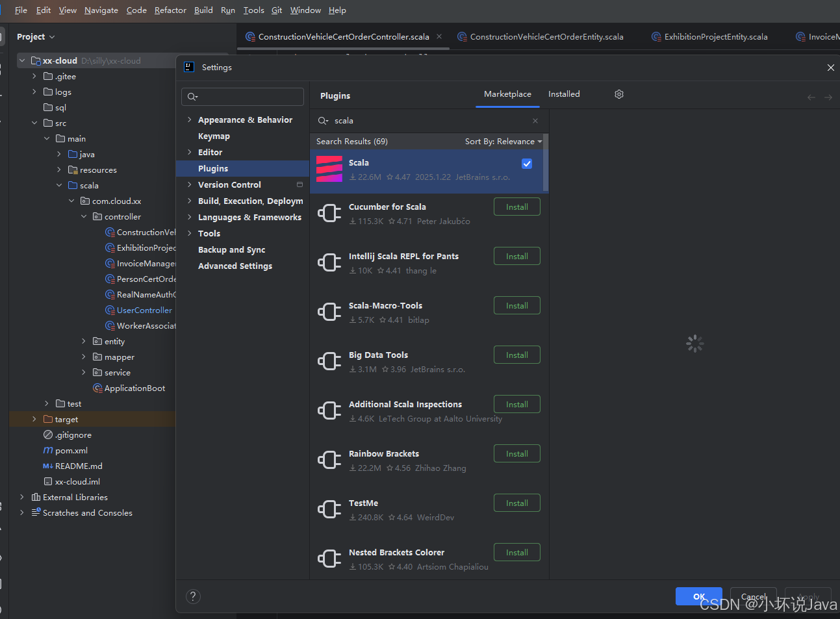840x619 pixels.
Task: Expand the Version Control settings section
Action: [x=189, y=184]
